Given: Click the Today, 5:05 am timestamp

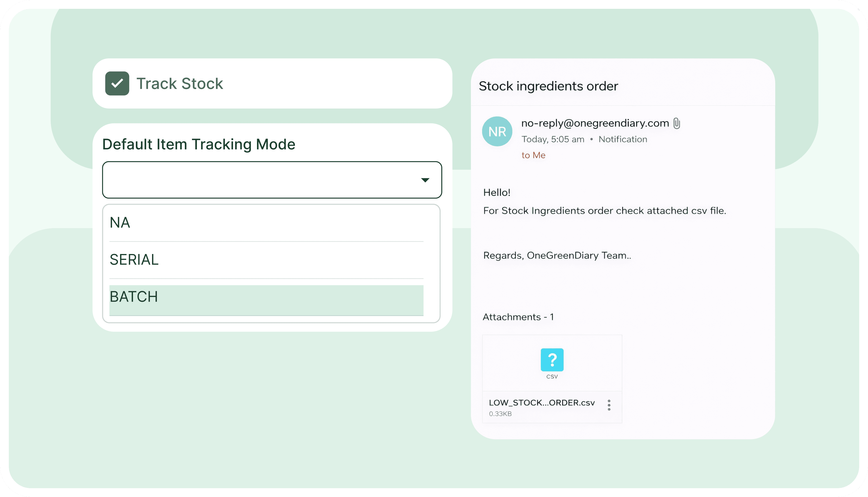Looking at the screenshot, I should pos(553,139).
